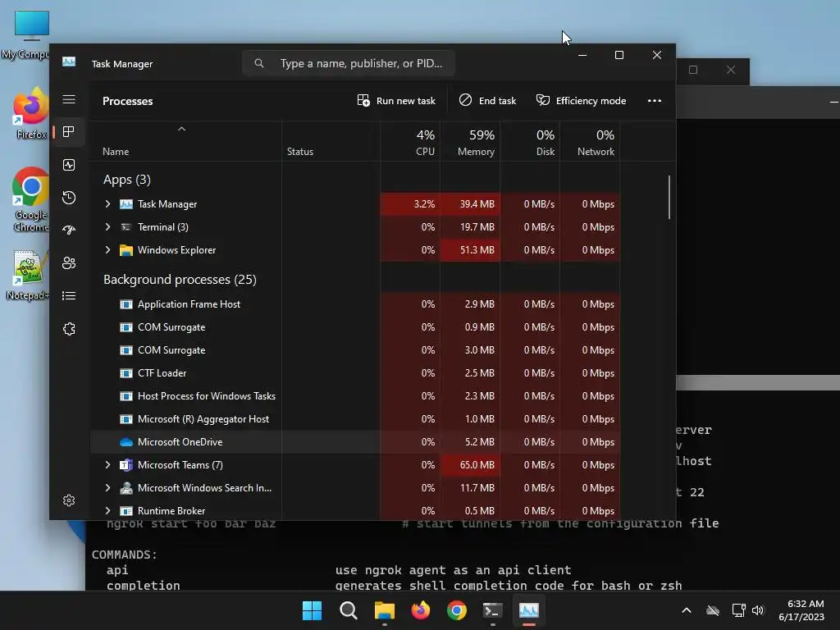Sort by the Disk column header
The image size is (840, 630).
pos(531,141)
